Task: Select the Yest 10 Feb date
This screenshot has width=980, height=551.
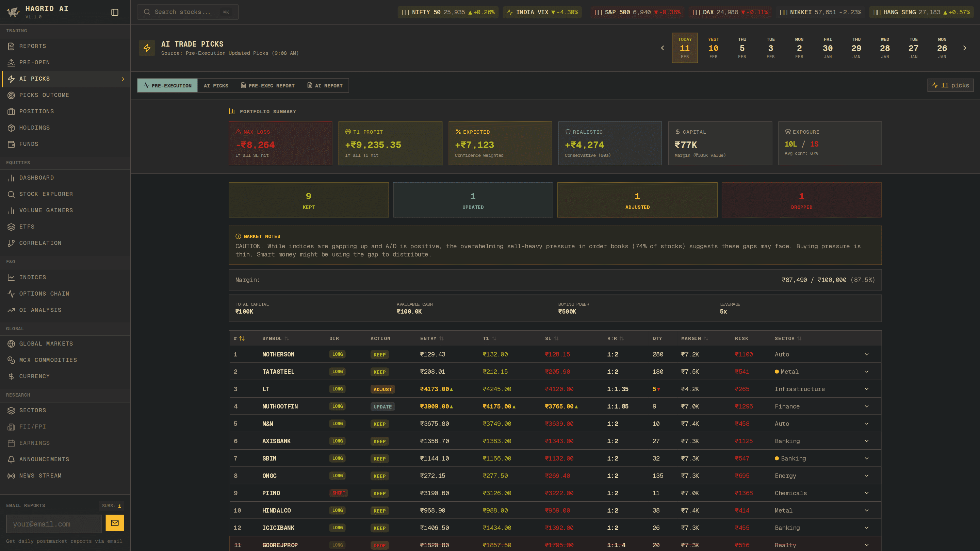Action: point(713,48)
